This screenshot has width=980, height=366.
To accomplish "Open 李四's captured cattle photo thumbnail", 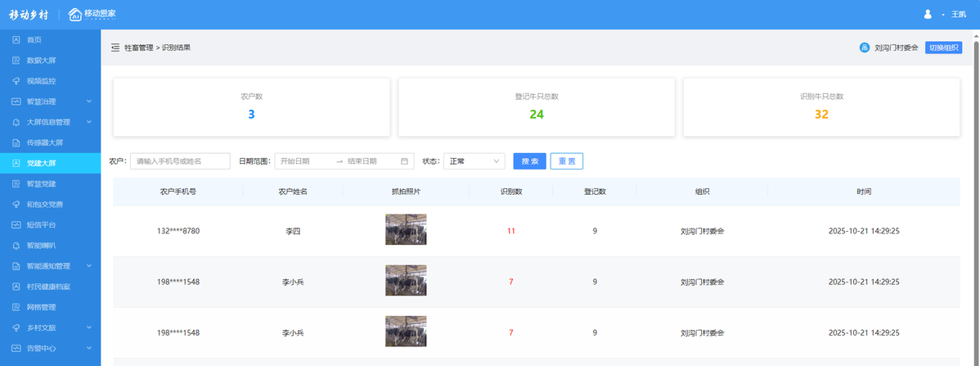I will pyautogui.click(x=406, y=230).
